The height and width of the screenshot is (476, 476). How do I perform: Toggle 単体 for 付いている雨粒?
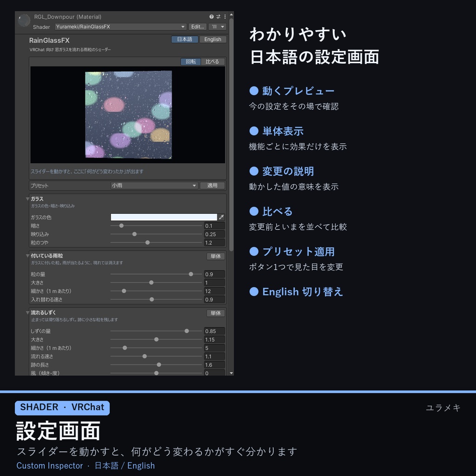click(216, 256)
